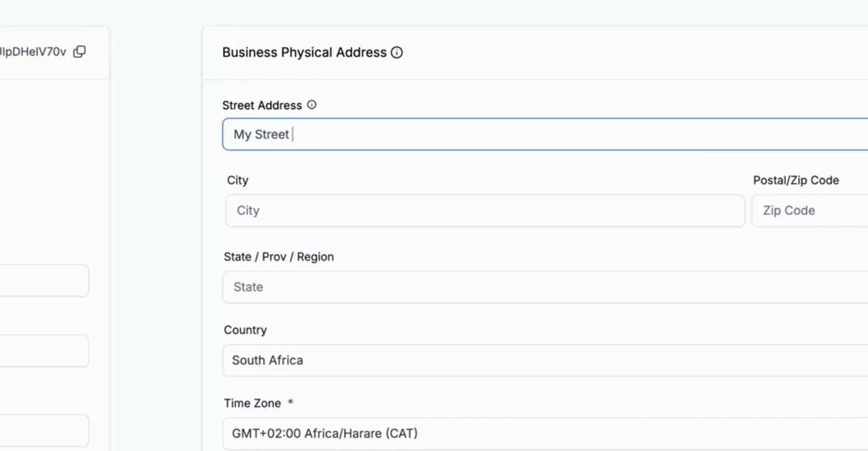Click the copy icon beside the ID string
Viewport: 868px width, 451px height.
click(x=80, y=52)
